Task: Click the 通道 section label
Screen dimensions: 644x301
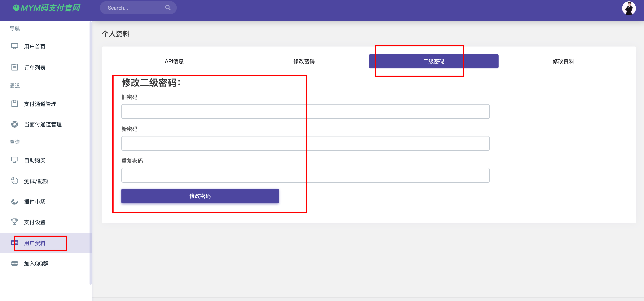Action: click(14, 86)
